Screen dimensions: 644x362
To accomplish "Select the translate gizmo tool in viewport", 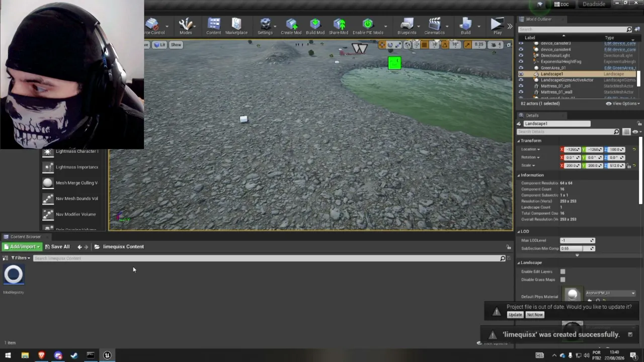I will point(382,45).
